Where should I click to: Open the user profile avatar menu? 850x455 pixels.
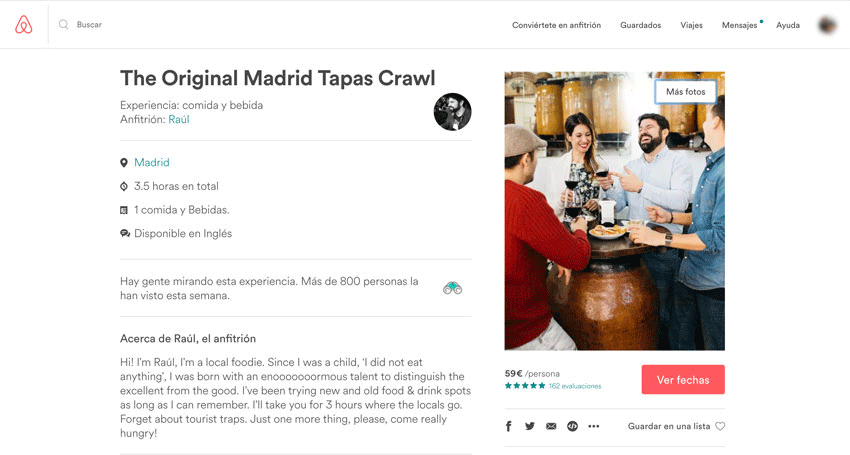pyautogui.click(x=827, y=25)
